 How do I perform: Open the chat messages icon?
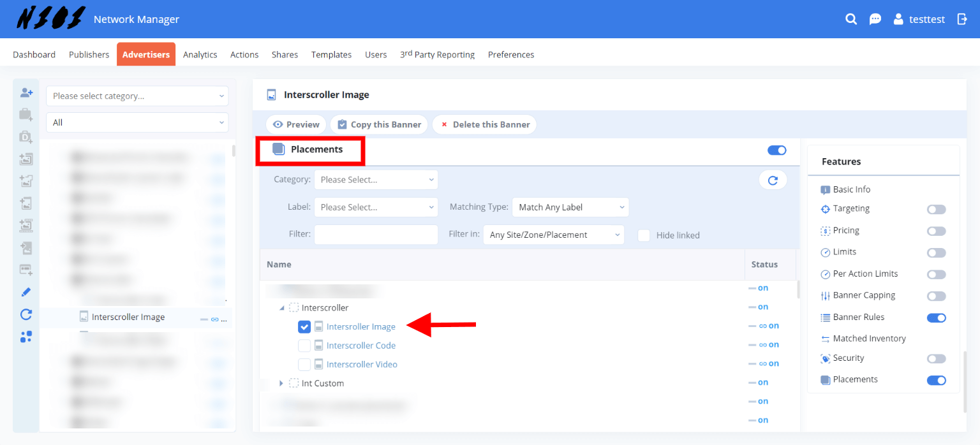(x=875, y=19)
